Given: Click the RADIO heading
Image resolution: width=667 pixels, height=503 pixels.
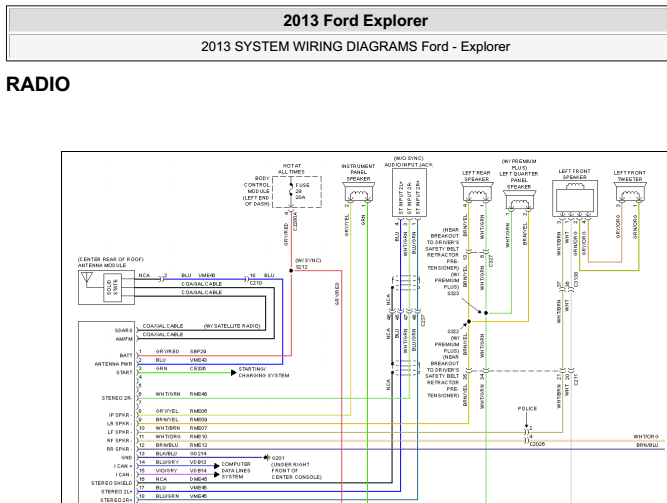Looking at the screenshot, I should 38,84.
